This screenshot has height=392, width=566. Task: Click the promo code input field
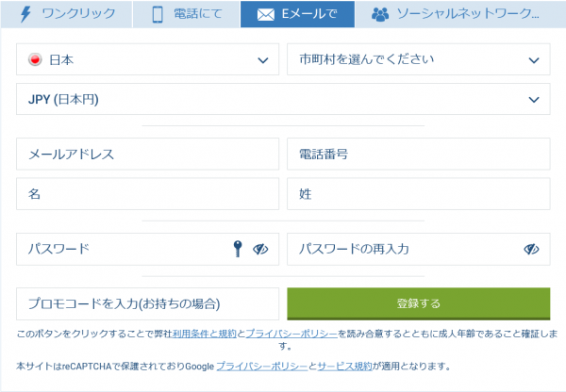tap(148, 303)
